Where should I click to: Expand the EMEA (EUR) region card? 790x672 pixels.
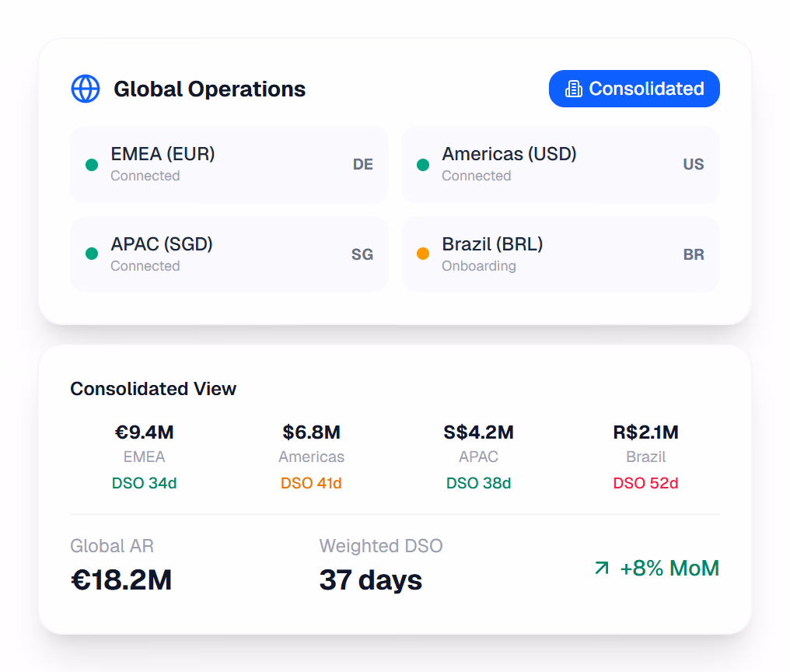click(x=229, y=164)
